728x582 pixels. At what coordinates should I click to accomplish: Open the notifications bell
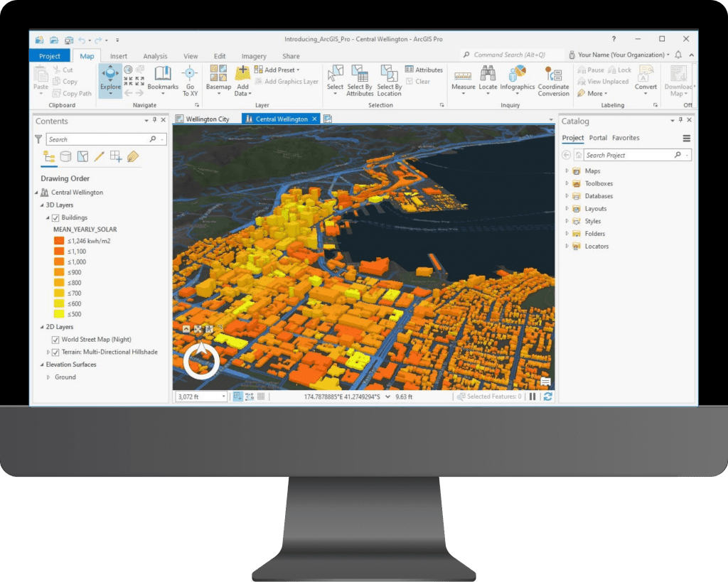678,55
